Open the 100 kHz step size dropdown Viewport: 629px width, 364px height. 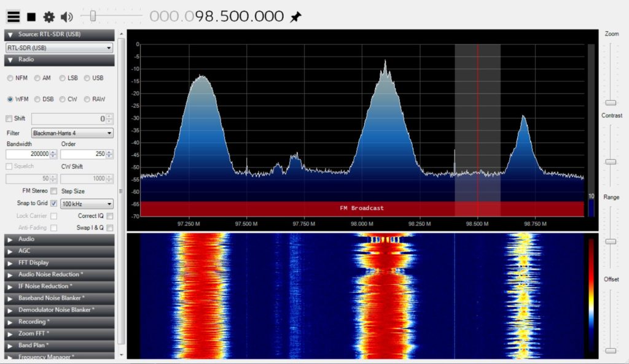(87, 204)
